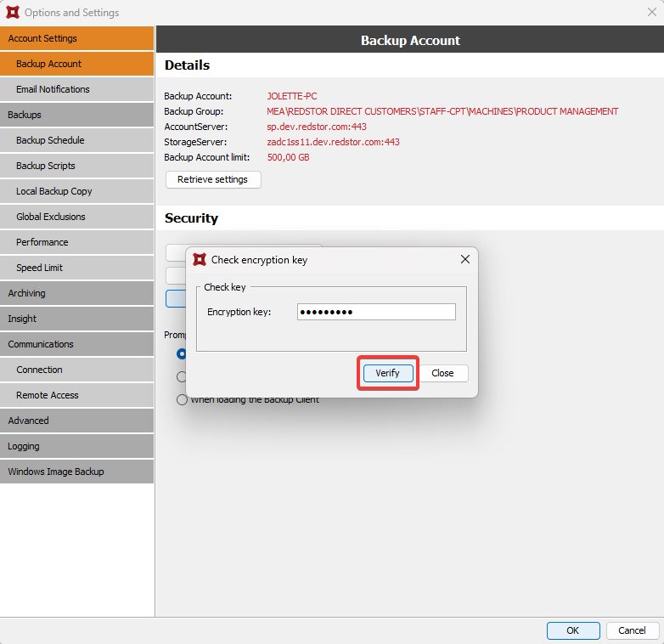Open Connection settings
Screen dimensions: 664x644
[x=76, y=370]
